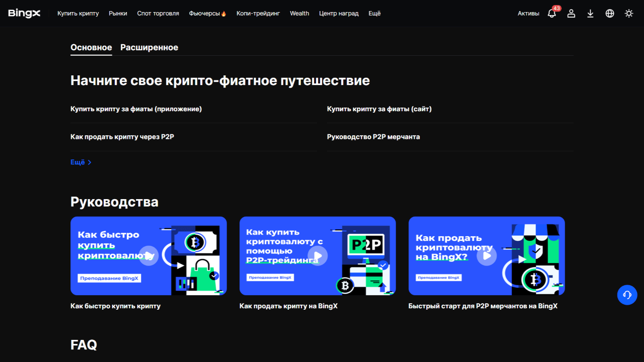Screen dimensions: 644x362
Task: Expand the 'Ещё' link with chevron
Action: 80,162
